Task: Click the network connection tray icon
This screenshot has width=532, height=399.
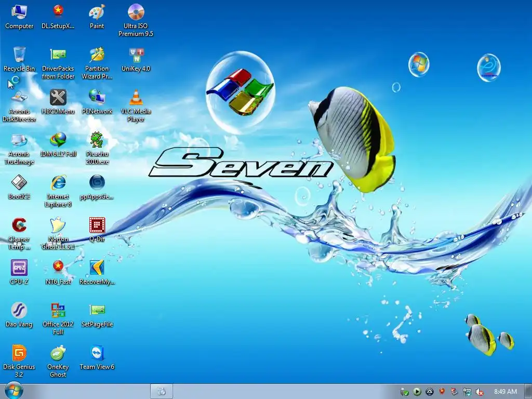Action: (x=467, y=392)
